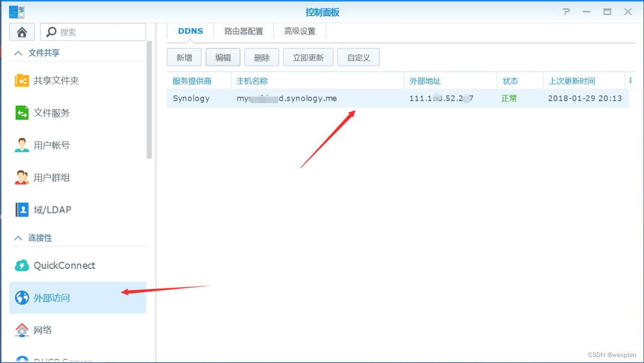Close the Control Panel window
Screen dimensions: 644x363
click(628, 12)
